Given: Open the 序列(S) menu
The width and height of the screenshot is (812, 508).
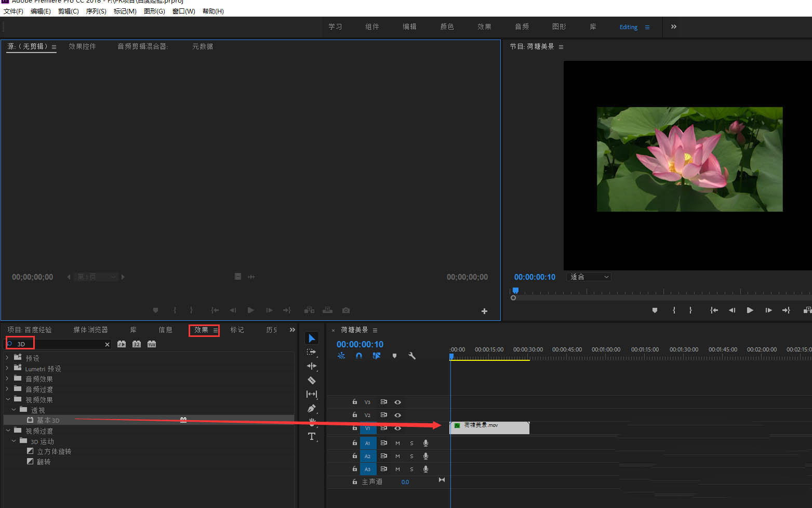Looking at the screenshot, I should [96, 11].
